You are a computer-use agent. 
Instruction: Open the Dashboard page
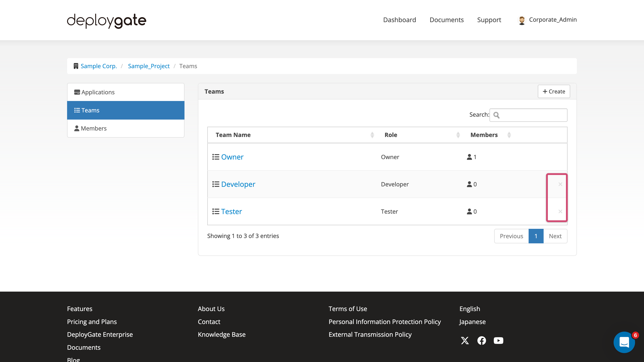click(400, 20)
